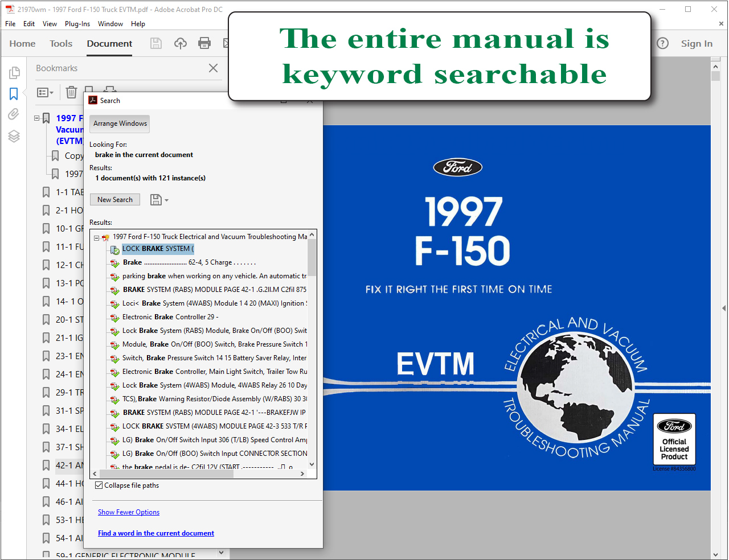Click bookmark icon for 13-1 entry

pyautogui.click(x=46, y=283)
